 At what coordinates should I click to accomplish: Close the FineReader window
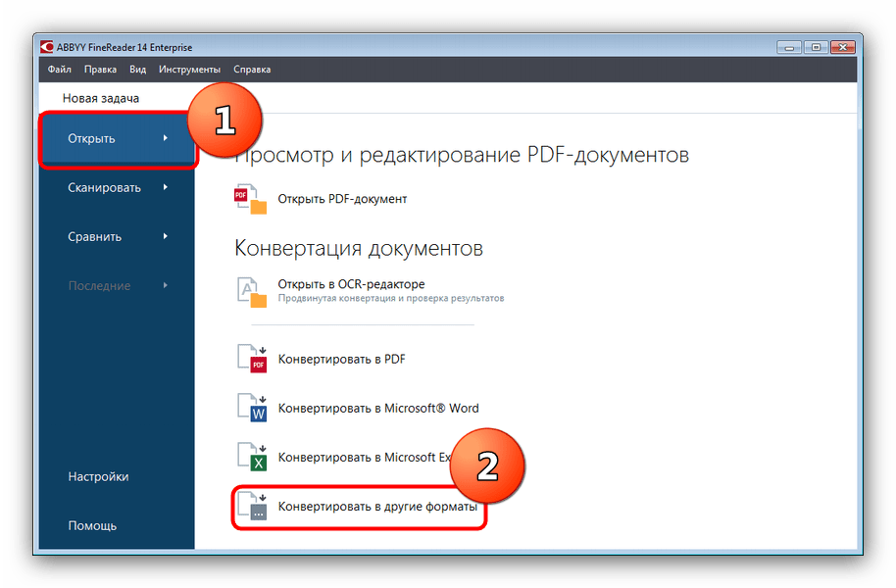(843, 47)
